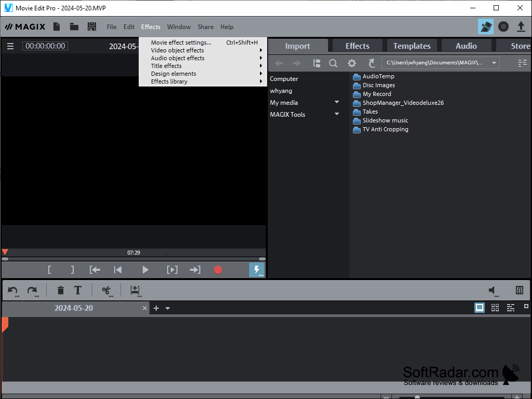Viewport: 532px width, 399px height.
Task: Choose Movie effect settings menu entry
Action: [203, 43]
